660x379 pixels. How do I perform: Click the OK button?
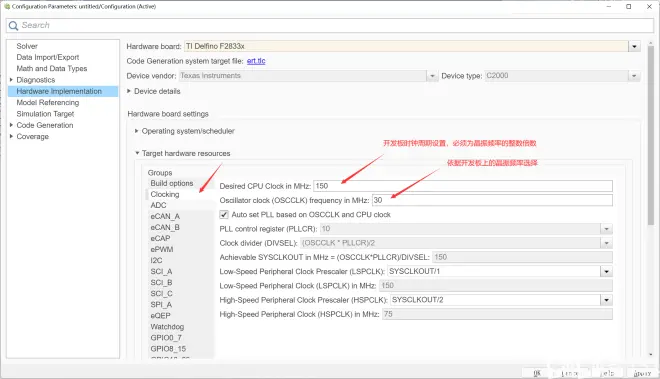tap(537, 373)
